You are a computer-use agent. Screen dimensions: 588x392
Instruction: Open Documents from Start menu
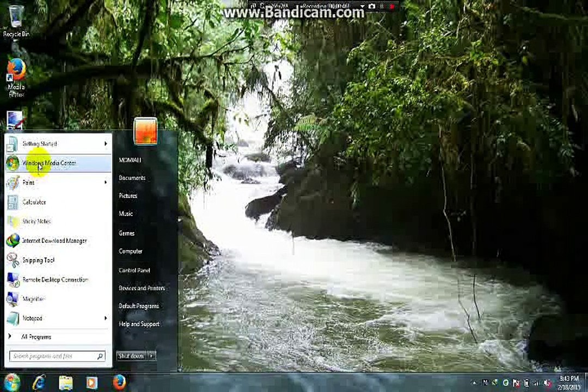click(x=132, y=178)
